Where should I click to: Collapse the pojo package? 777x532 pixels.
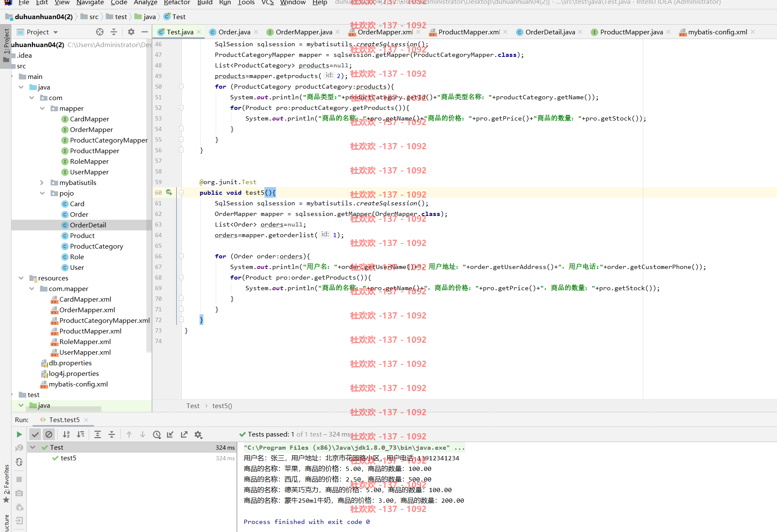click(42, 193)
